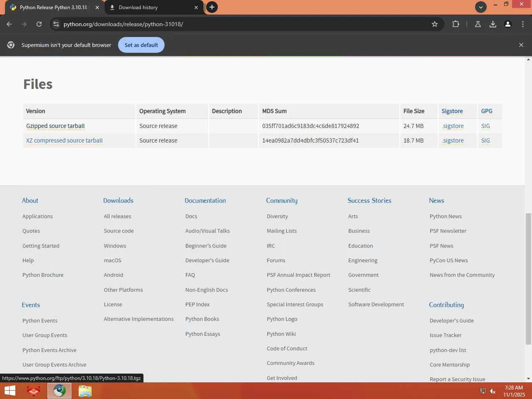The height and width of the screenshot is (399, 532).
Task: Open the PEP Index link
Action: point(197,304)
